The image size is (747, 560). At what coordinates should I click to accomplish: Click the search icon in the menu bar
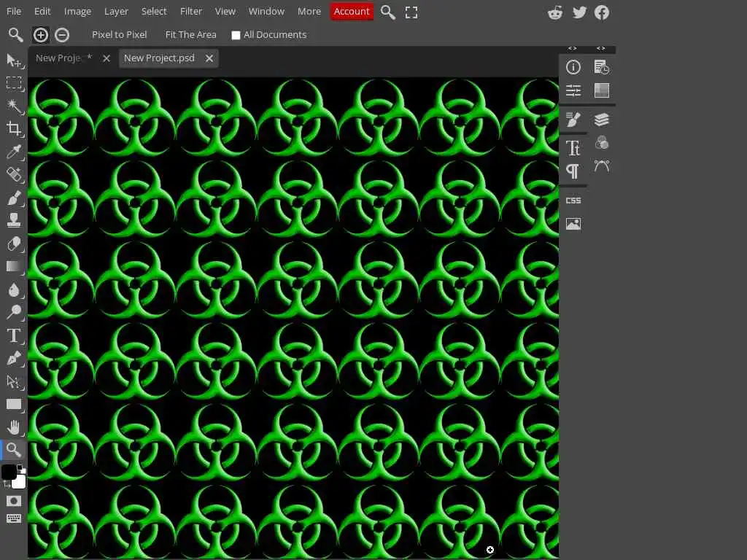[x=388, y=12]
